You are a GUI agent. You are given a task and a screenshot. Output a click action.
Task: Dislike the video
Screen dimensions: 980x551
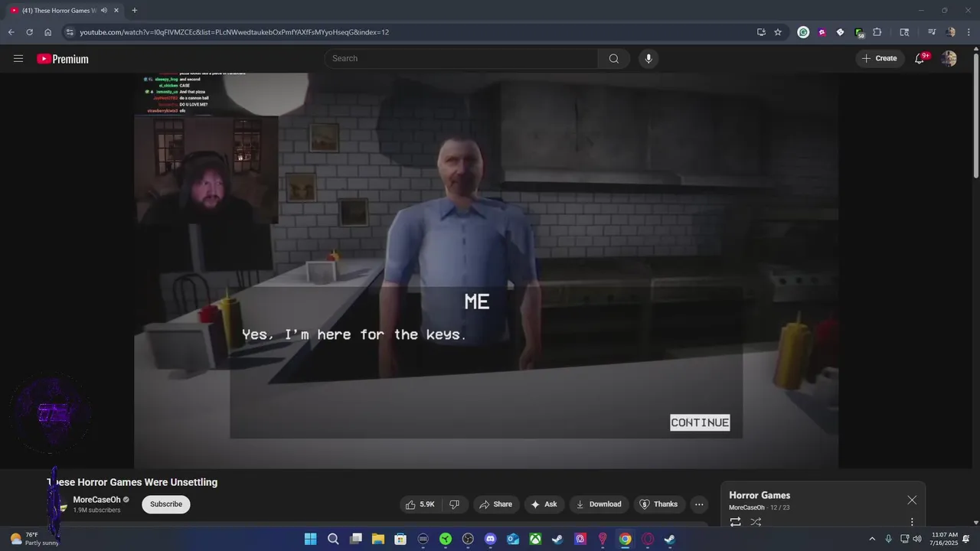tap(454, 504)
